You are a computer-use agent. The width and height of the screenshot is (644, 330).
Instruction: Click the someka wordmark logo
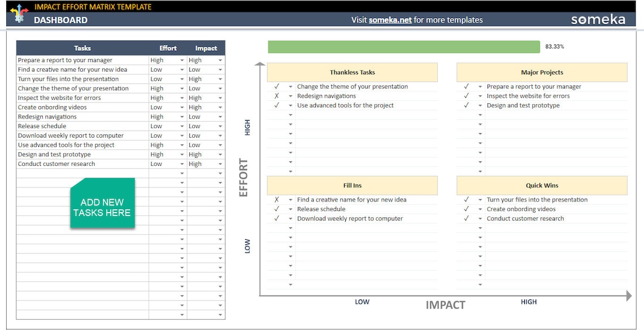[x=598, y=19]
